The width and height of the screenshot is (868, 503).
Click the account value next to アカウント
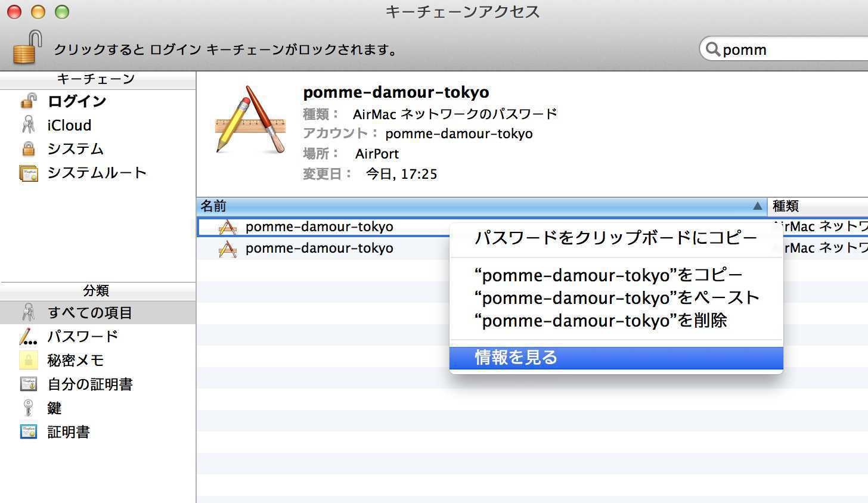click(458, 133)
